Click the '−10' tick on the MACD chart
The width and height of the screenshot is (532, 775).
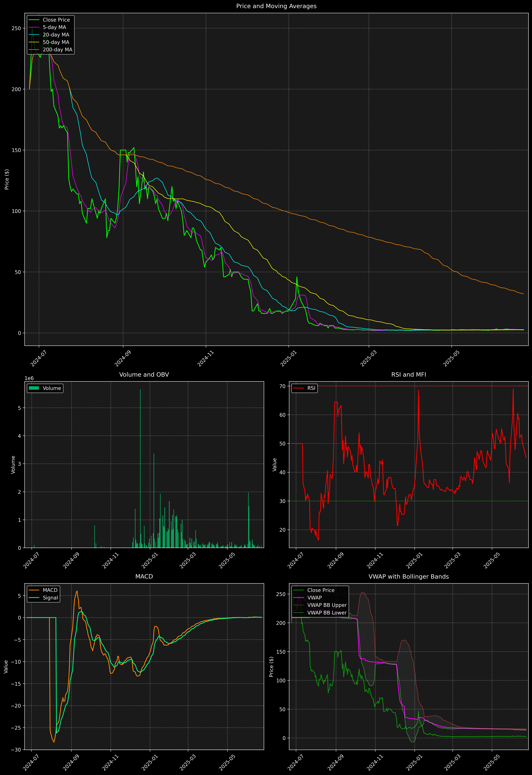16,662
